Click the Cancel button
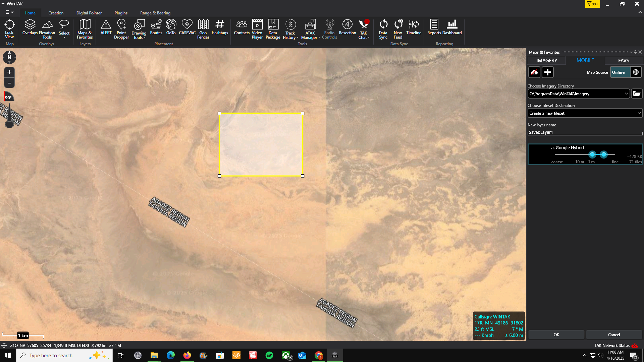This screenshot has width=644, height=362. click(x=614, y=335)
